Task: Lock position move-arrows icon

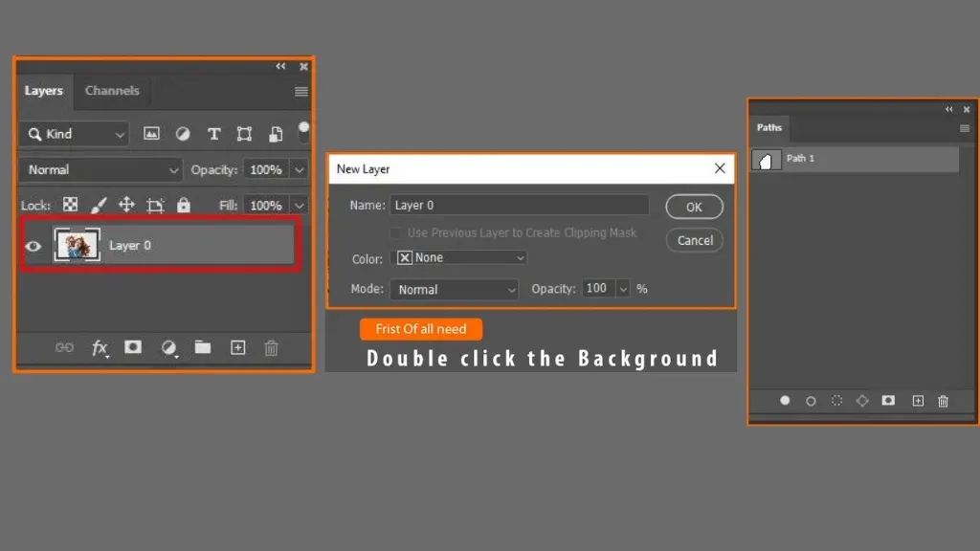Action: pyautogui.click(x=126, y=205)
